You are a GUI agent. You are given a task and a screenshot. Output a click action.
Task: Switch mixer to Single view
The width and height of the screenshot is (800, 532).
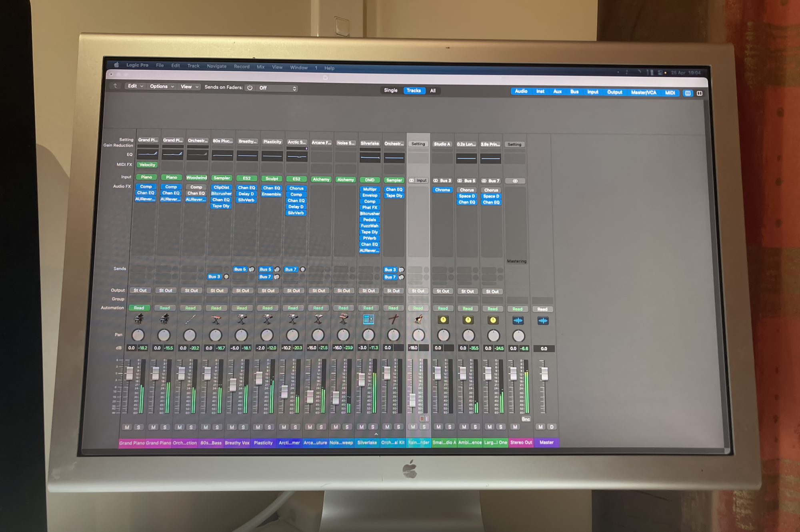(x=390, y=90)
